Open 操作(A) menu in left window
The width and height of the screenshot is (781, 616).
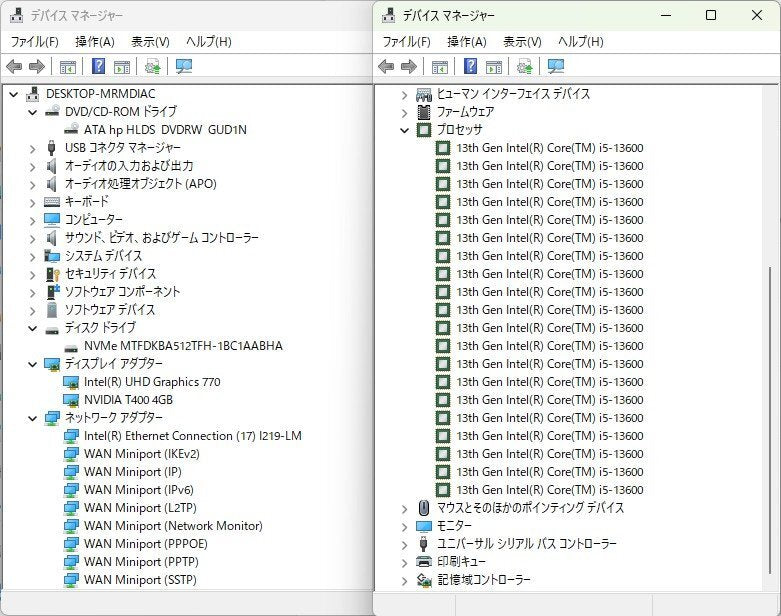coord(95,41)
